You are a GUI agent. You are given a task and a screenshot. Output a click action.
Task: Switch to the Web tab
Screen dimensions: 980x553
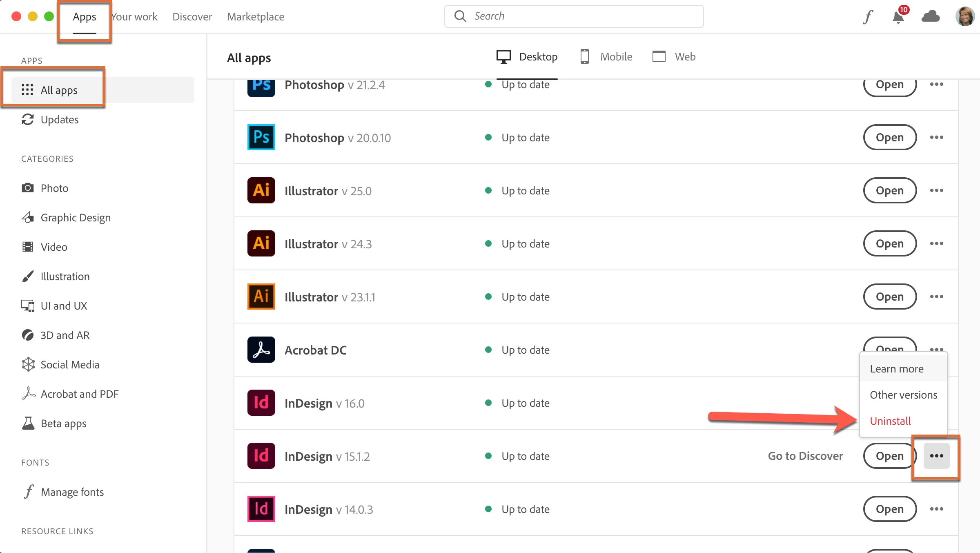[674, 57]
